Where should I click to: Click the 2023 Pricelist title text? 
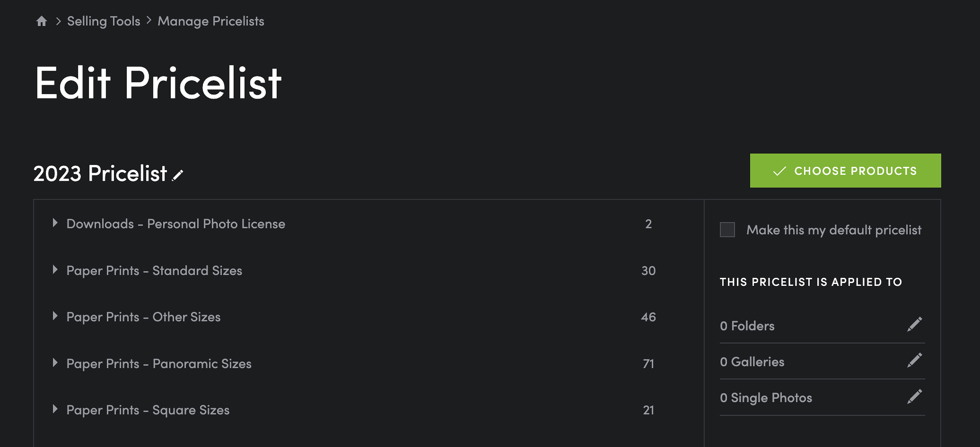click(100, 174)
